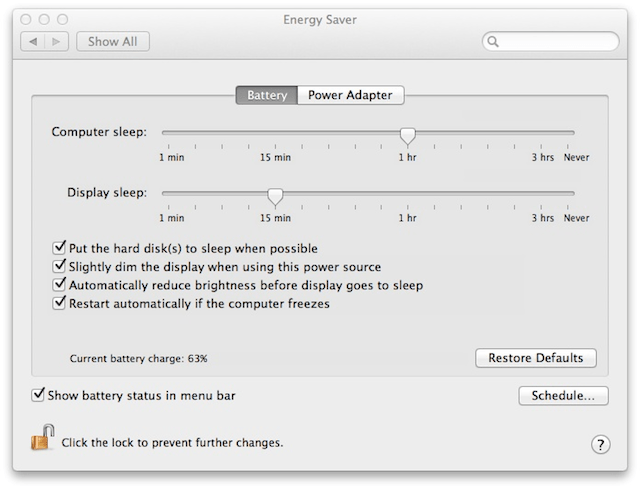Image resolution: width=640 pixels, height=489 pixels.
Task: Uncheck restart automatically if computer freezes
Action: tap(59, 303)
